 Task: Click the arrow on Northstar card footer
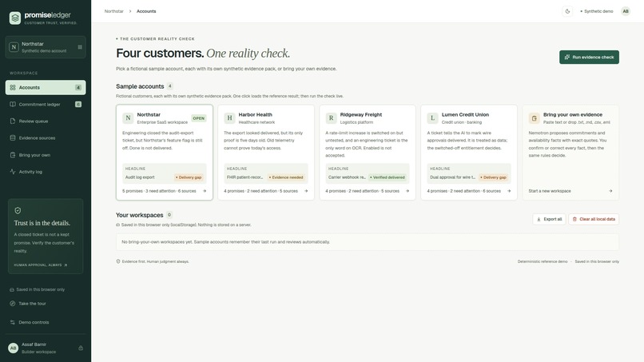coord(205,191)
